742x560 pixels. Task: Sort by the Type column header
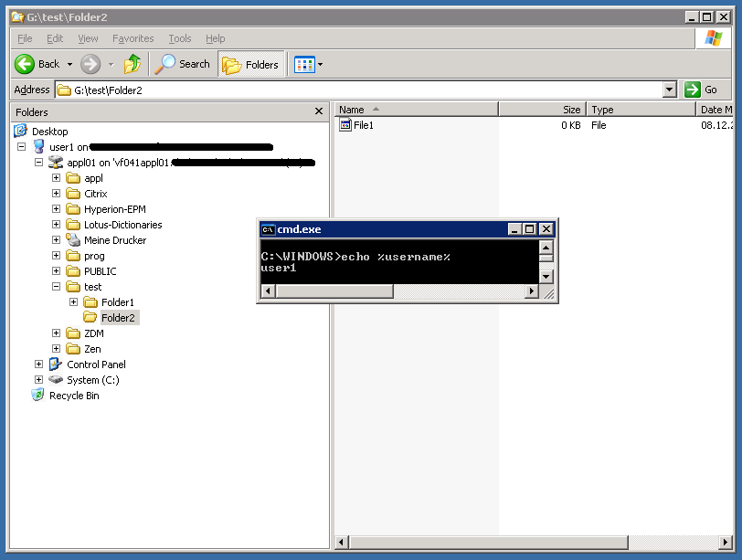(x=641, y=110)
